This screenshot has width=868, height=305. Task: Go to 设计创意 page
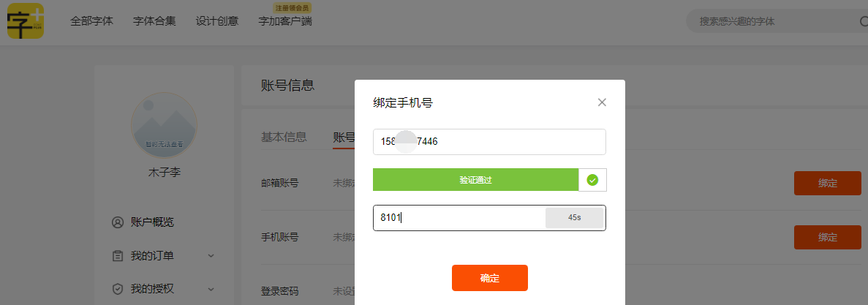[217, 21]
